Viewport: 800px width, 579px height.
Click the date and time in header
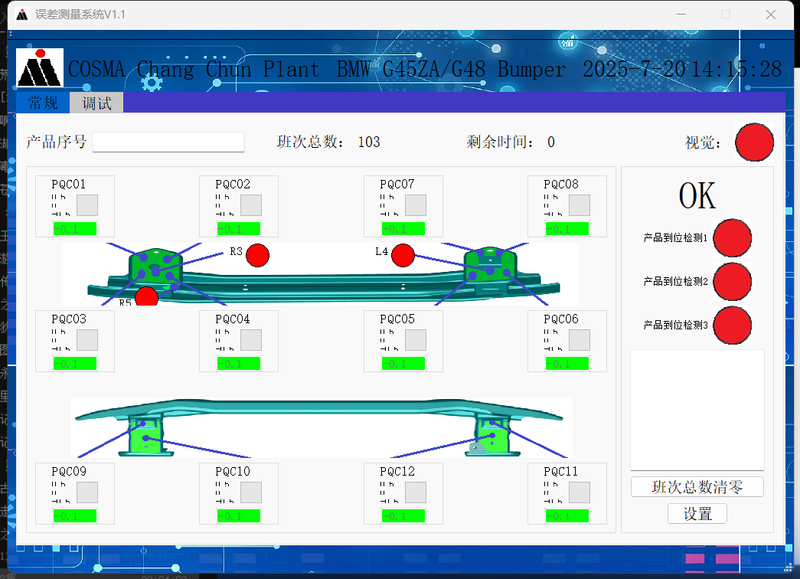(682, 69)
